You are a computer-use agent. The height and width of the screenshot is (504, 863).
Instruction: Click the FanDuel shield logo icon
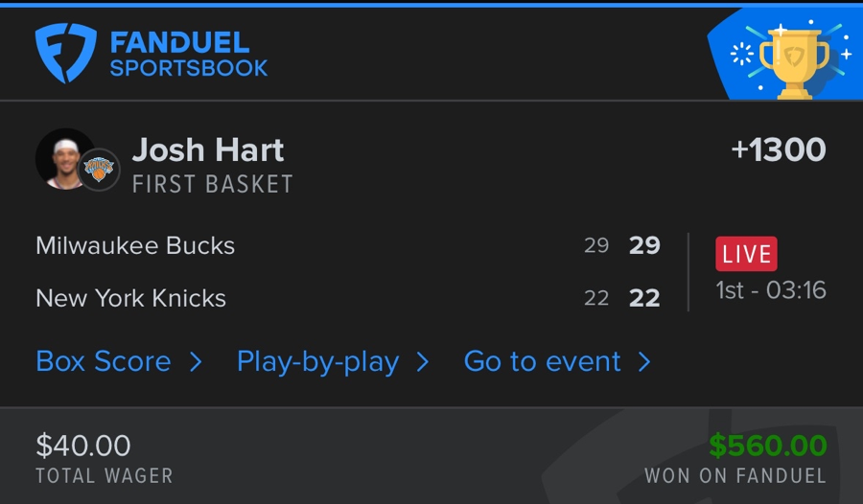tap(66, 53)
